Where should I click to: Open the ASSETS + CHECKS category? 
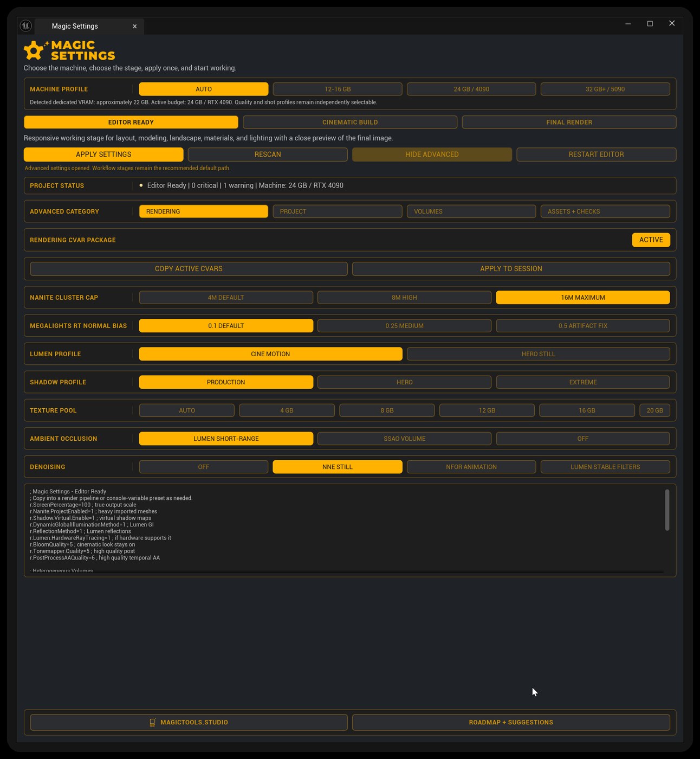[x=605, y=211]
